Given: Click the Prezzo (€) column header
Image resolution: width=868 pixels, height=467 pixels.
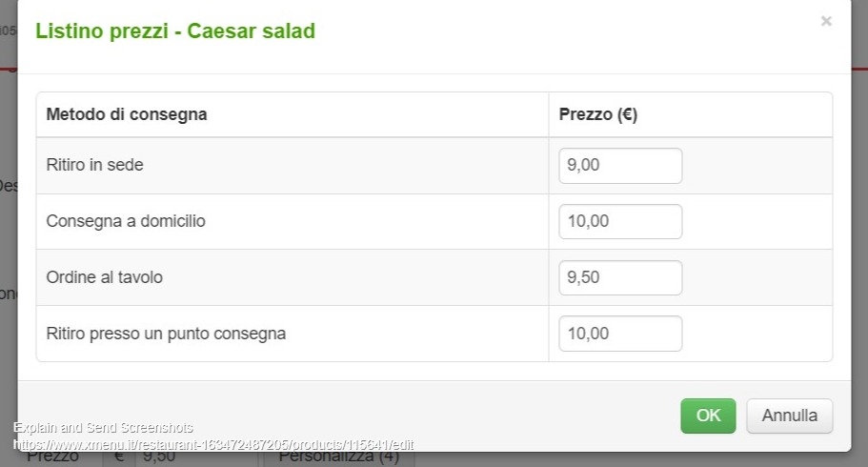Looking at the screenshot, I should (x=598, y=115).
